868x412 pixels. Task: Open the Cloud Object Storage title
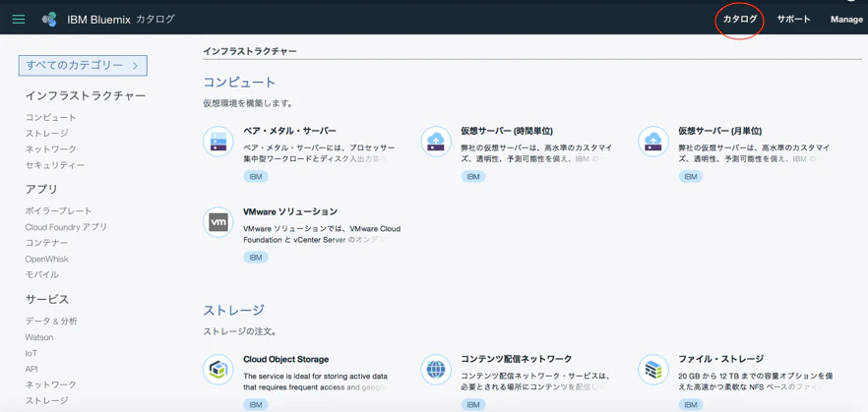click(286, 359)
